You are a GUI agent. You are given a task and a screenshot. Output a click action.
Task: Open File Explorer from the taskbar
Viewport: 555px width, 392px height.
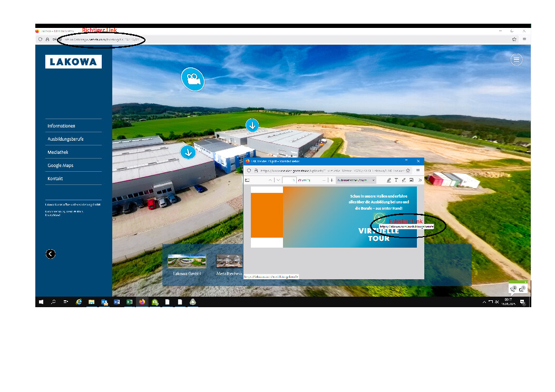click(x=91, y=302)
